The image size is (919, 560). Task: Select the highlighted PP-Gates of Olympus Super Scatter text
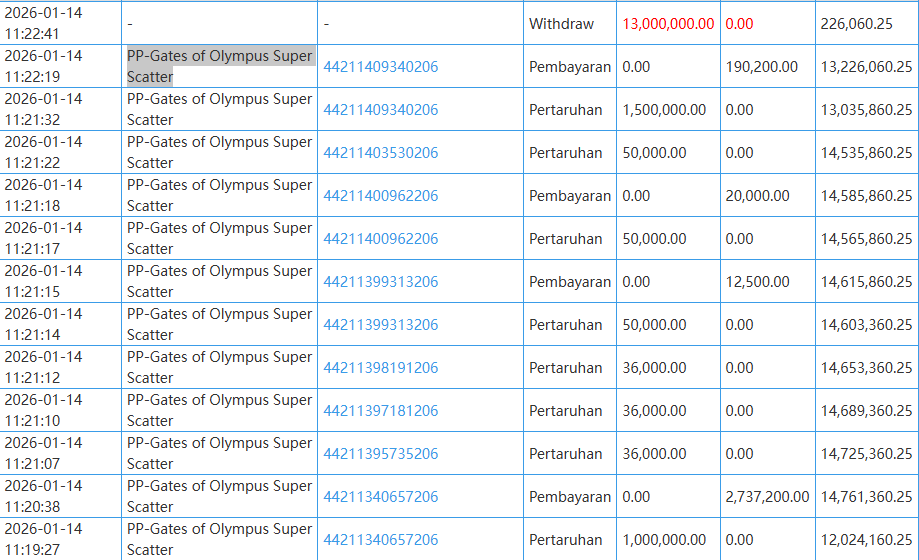pos(220,66)
